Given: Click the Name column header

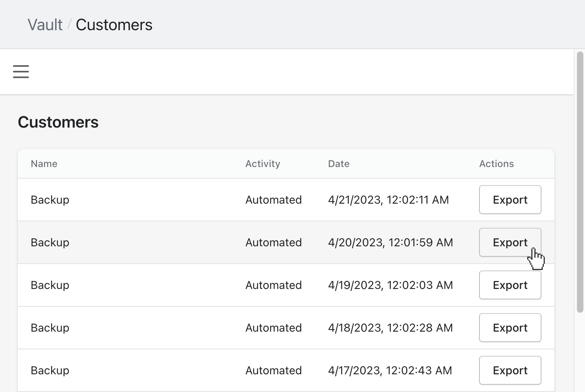Looking at the screenshot, I should [x=44, y=164].
